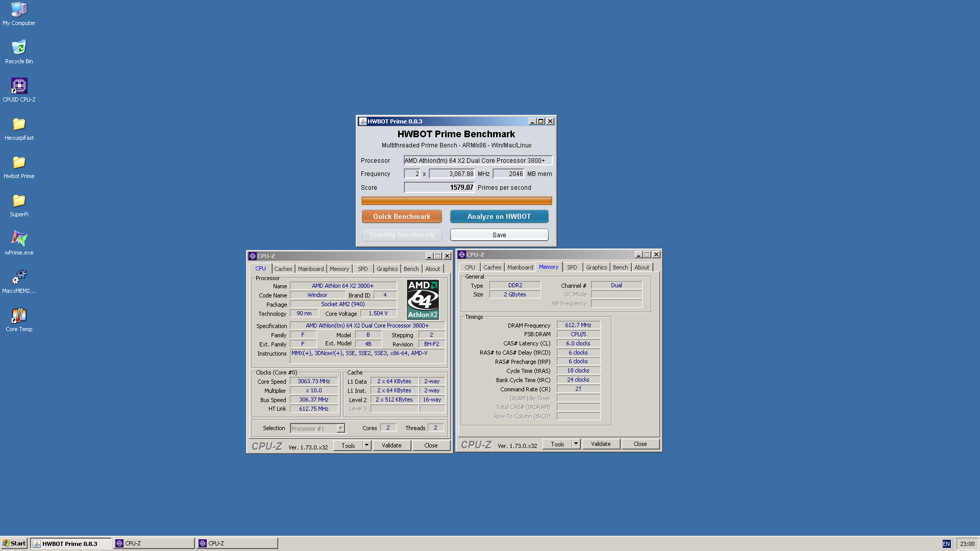Click Tools button in Memory CPU-Z window

(557, 444)
